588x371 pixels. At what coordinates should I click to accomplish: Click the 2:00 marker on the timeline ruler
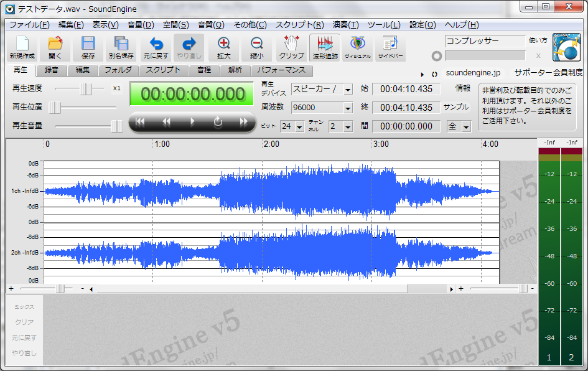click(271, 144)
